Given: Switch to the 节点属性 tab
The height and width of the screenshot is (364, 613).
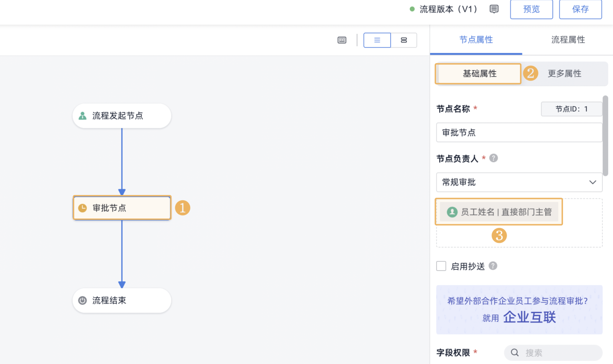Looking at the screenshot, I should coord(476,40).
